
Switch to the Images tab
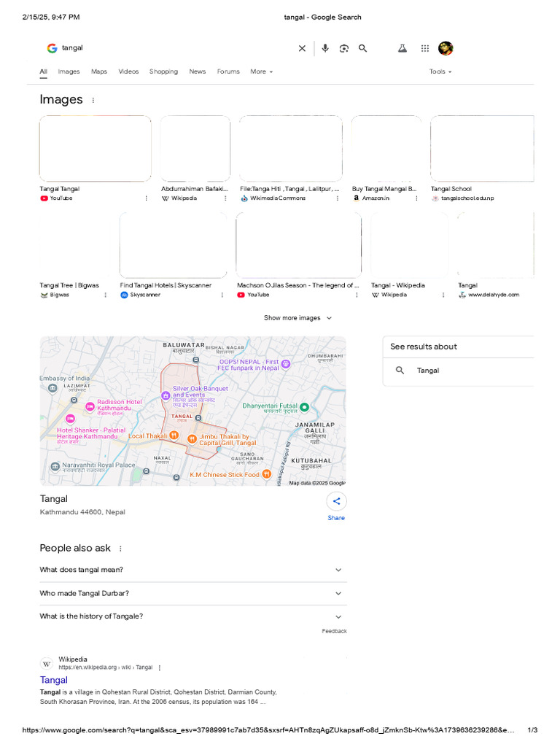click(69, 71)
